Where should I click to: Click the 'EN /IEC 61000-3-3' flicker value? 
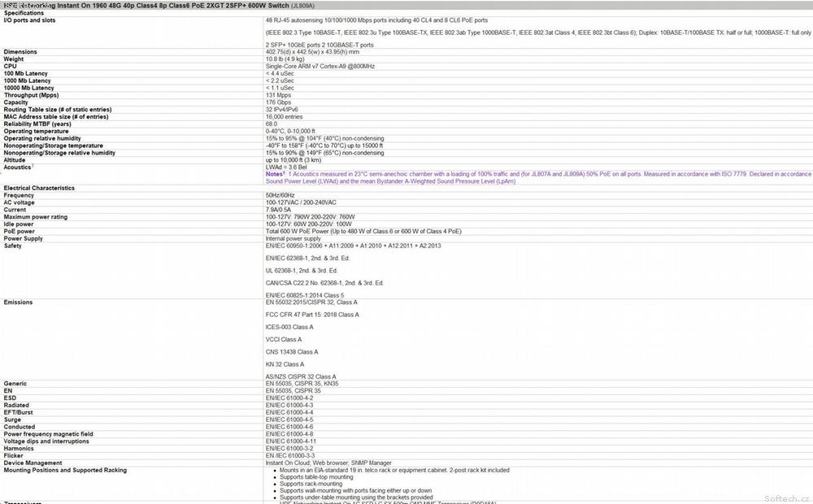click(290, 456)
